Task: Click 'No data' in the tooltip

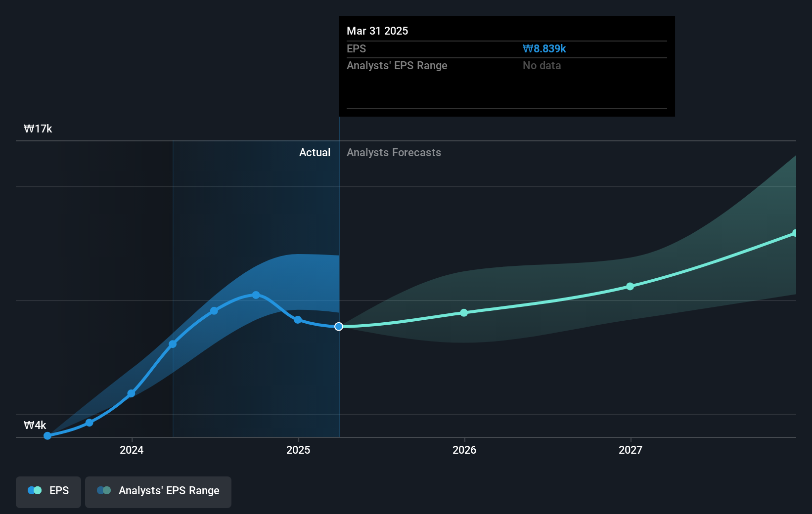Action: (541, 66)
